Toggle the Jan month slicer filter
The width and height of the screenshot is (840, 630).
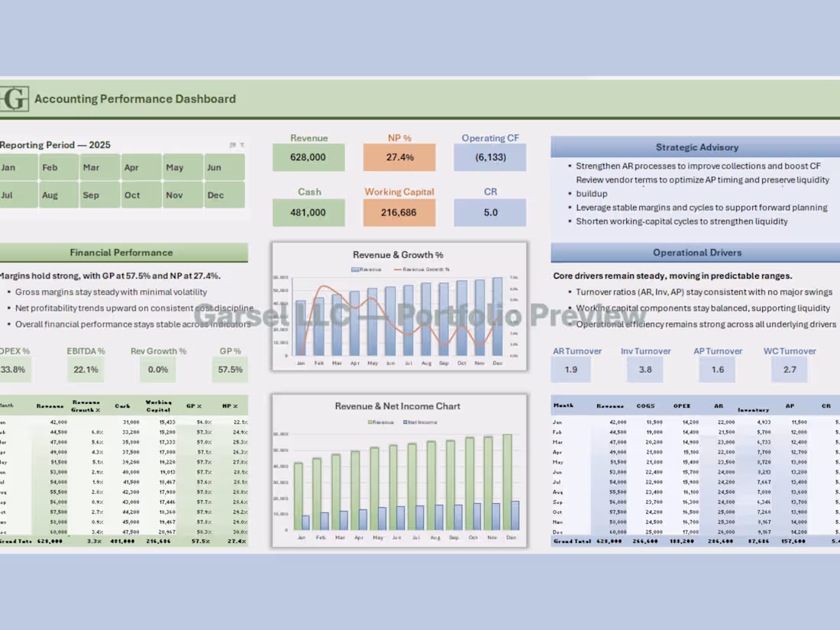point(18,166)
